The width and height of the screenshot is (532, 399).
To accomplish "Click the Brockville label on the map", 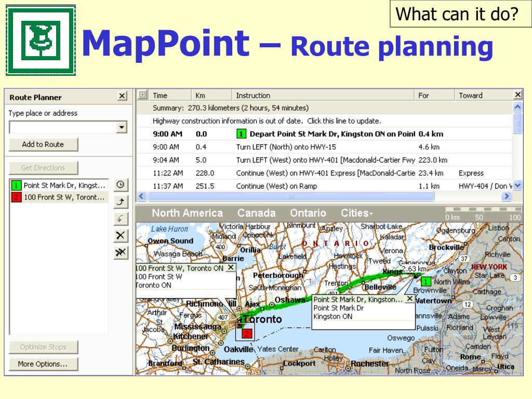I will 446,247.
